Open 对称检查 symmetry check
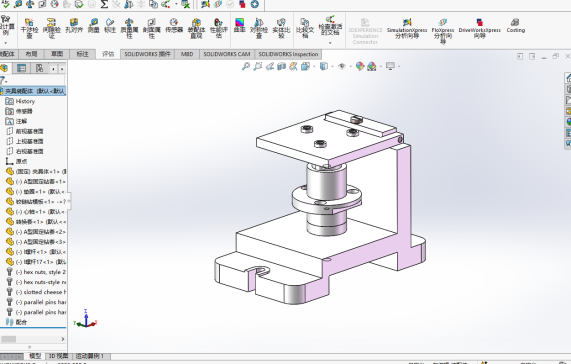571x364 pixels. tap(259, 28)
